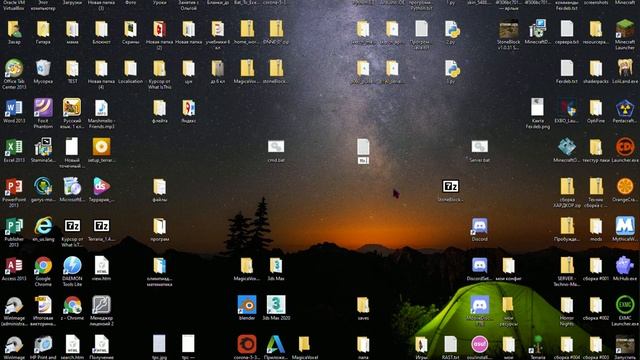The image size is (640, 360).
Task: Select the флейта folder
Action: (x=159, y=109)
